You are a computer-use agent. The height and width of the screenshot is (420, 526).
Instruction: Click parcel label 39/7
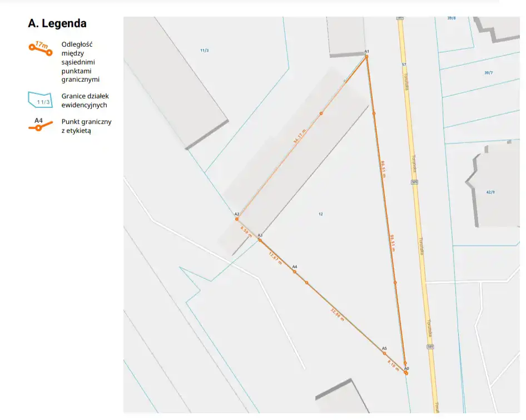[488, 73]
